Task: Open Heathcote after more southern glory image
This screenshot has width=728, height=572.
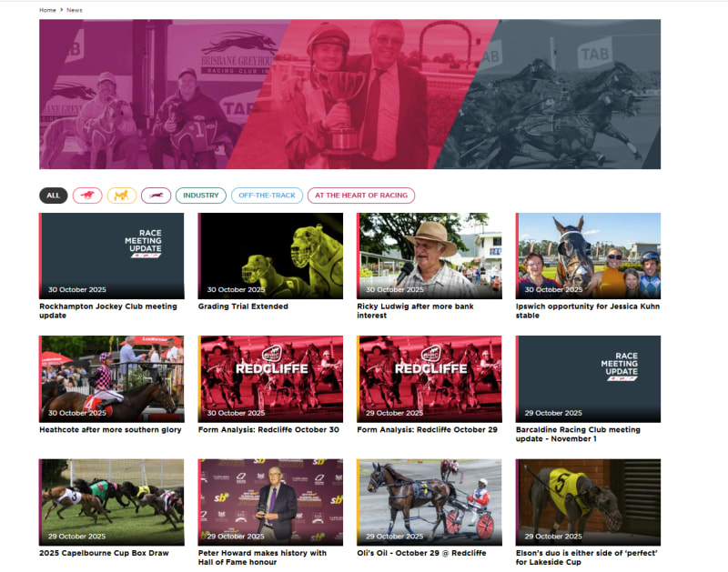Action: point(111,378)
